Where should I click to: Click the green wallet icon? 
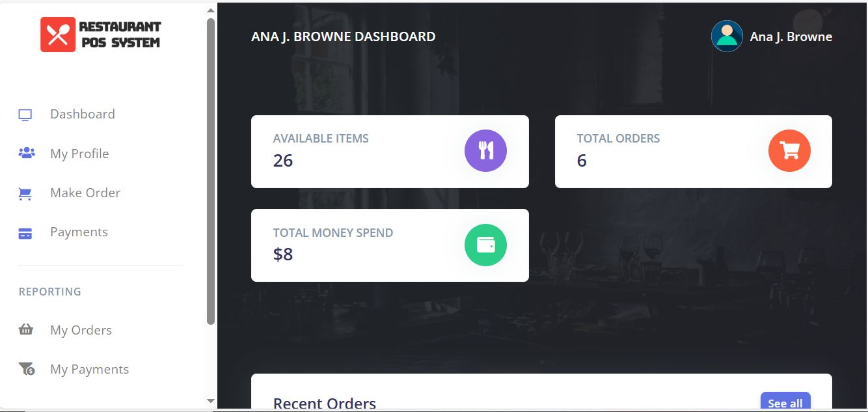click(x=485, y=245)
